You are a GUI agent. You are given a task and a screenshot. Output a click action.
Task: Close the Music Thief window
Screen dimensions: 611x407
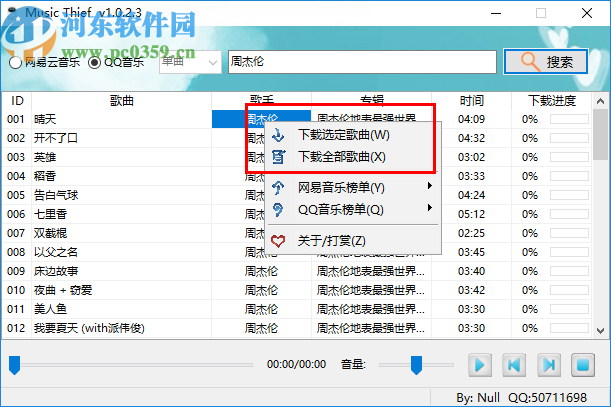point(587,13)
